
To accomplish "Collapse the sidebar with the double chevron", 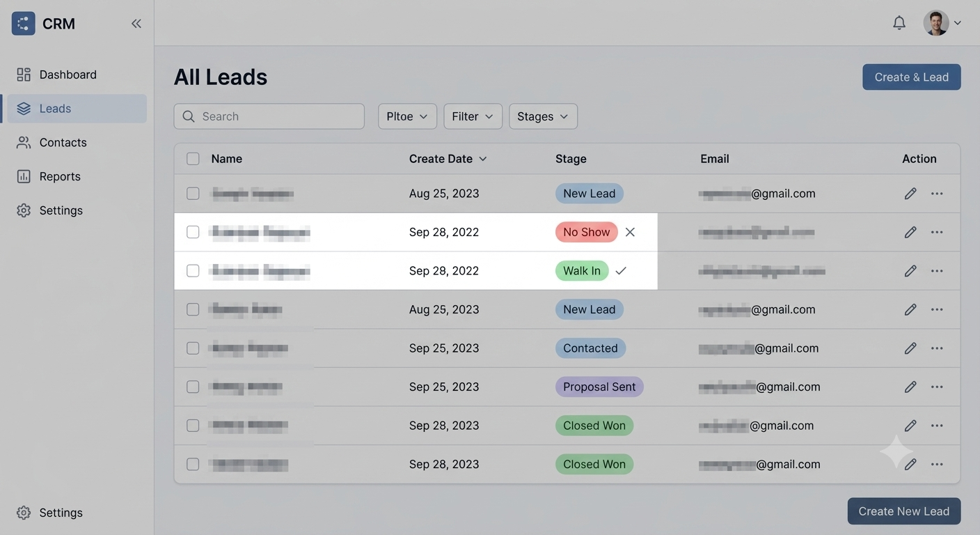I will point(136,24).
